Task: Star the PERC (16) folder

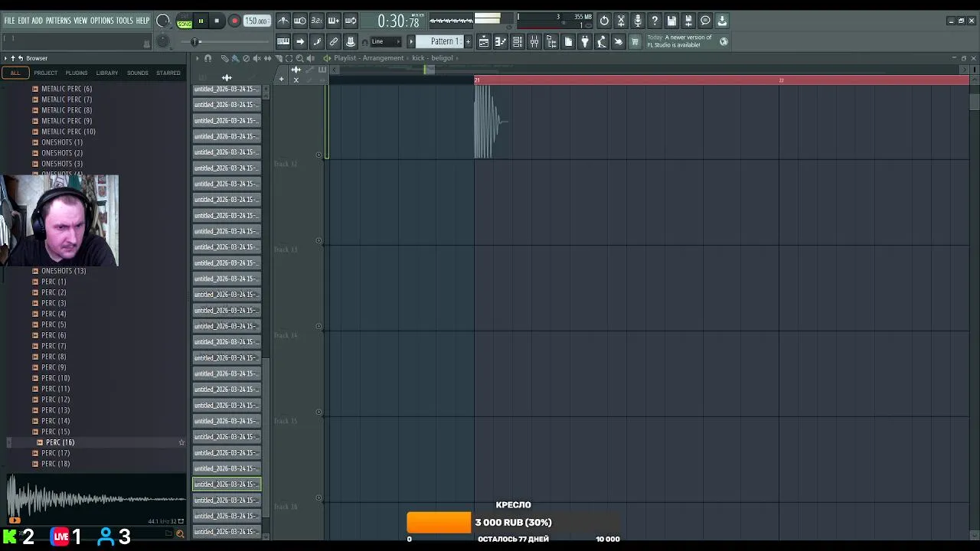Action: tap(181, 442)
